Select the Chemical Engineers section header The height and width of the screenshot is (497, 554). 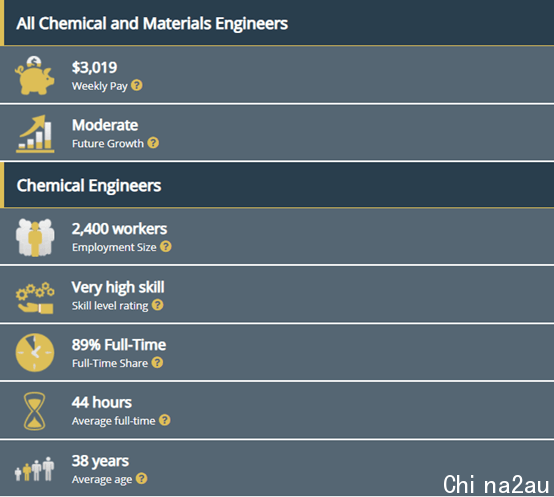(x=277, y=185)
